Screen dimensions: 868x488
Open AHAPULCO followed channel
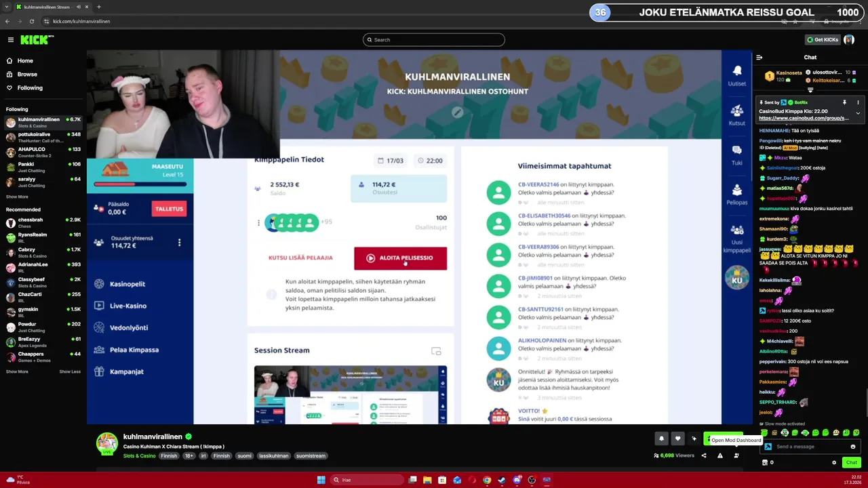(42, 152)
